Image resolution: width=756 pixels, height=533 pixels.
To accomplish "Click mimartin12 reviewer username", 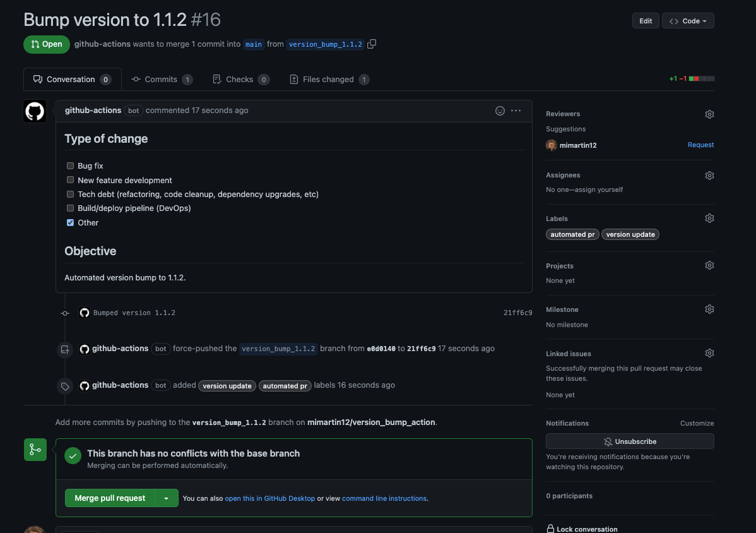I will click(x=577, y=145).
